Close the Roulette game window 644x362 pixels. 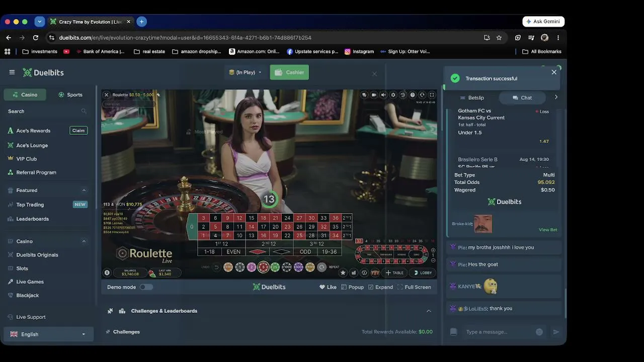[x=106, y=95]
